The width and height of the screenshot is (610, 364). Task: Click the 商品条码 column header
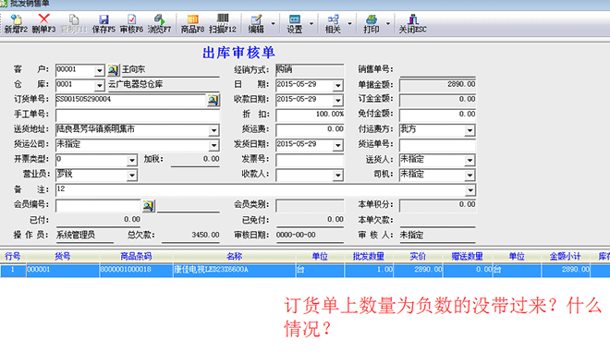(136, 256)
